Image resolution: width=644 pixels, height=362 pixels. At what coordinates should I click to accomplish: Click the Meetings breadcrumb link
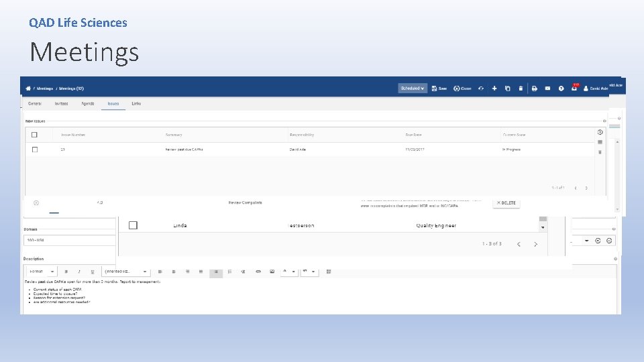click(45, 88)
